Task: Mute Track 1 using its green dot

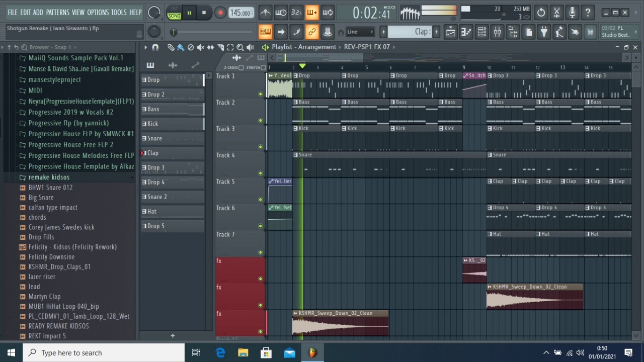Action: pos(260,94)
